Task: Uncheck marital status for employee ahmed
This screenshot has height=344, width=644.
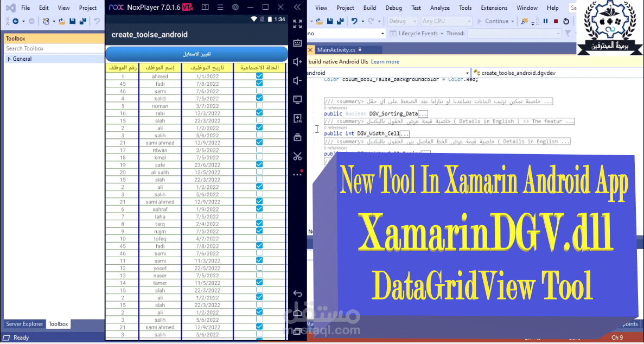Action: (x=259, y=76)
